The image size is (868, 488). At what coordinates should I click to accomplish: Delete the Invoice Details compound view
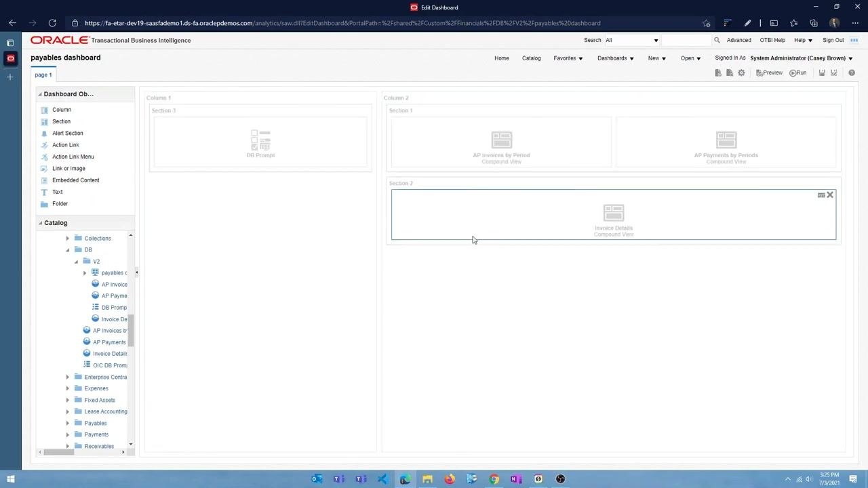click(x=830, y=195)
